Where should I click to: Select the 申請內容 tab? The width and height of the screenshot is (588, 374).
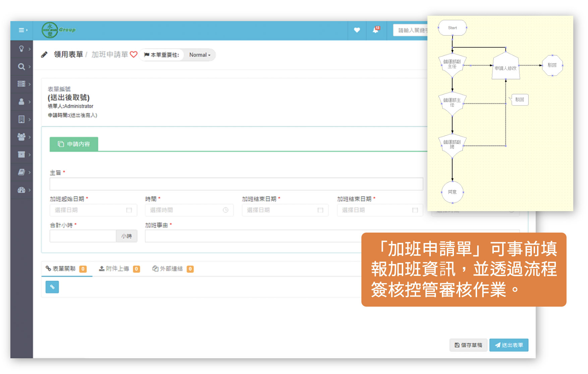pos(74,144)
